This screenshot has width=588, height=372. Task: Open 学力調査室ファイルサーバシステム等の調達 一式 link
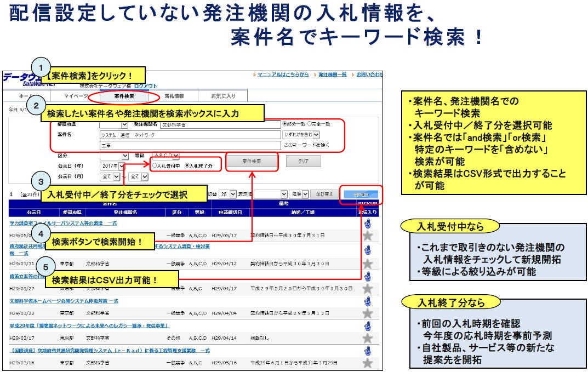coord(63,223)
